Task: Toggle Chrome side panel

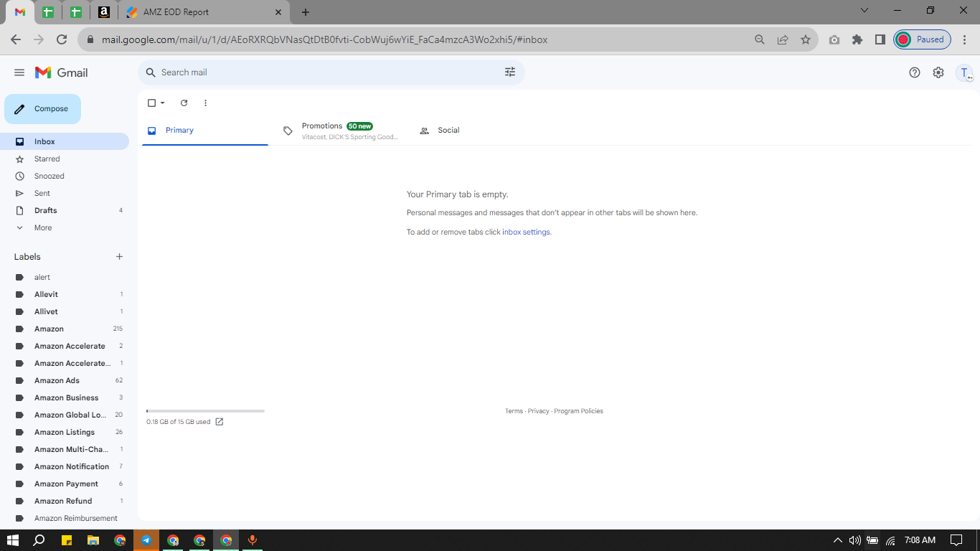Action: click(880, 39)
